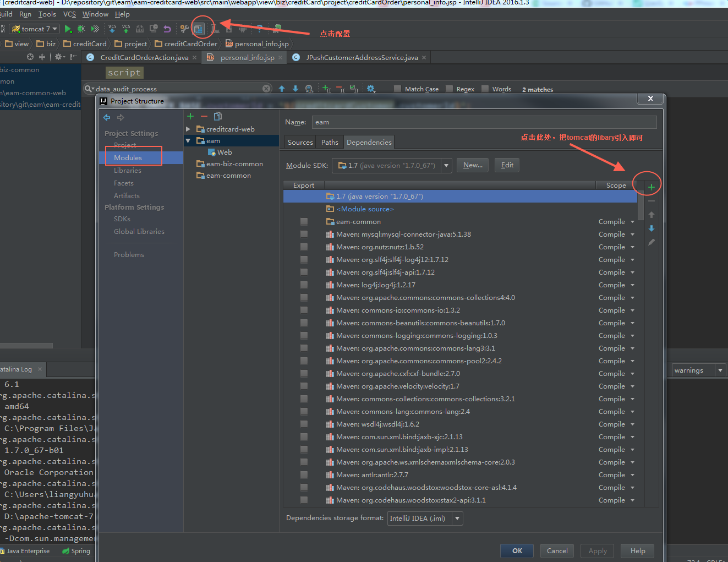Add a dependency with the green plus
728x562 pixels.
click(x=652, y=187)
